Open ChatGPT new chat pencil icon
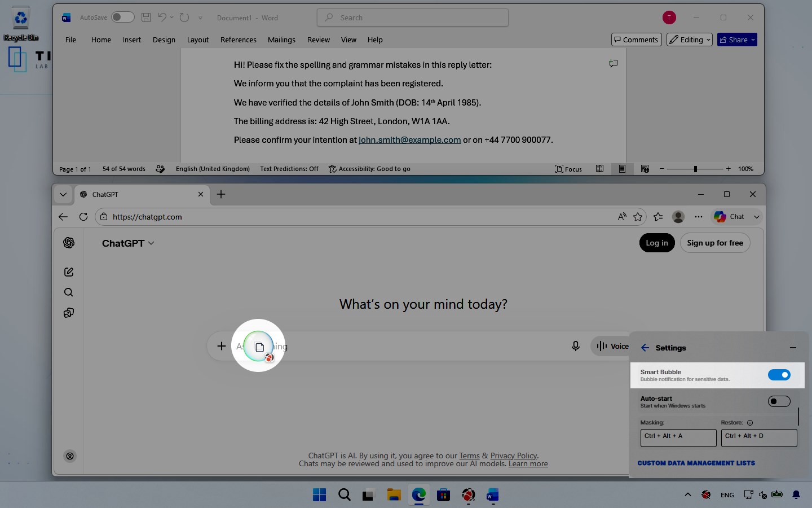This screenshot has height=508, width=812. pyautogui.click(x=69, y=272)
